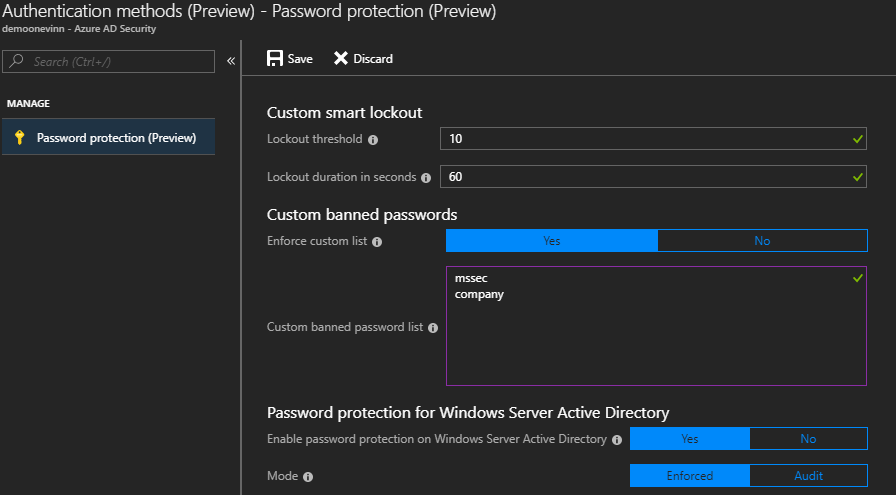Click info icon beside Lockout threshold
The image size is (896, 495).
[x=373, y=140]
